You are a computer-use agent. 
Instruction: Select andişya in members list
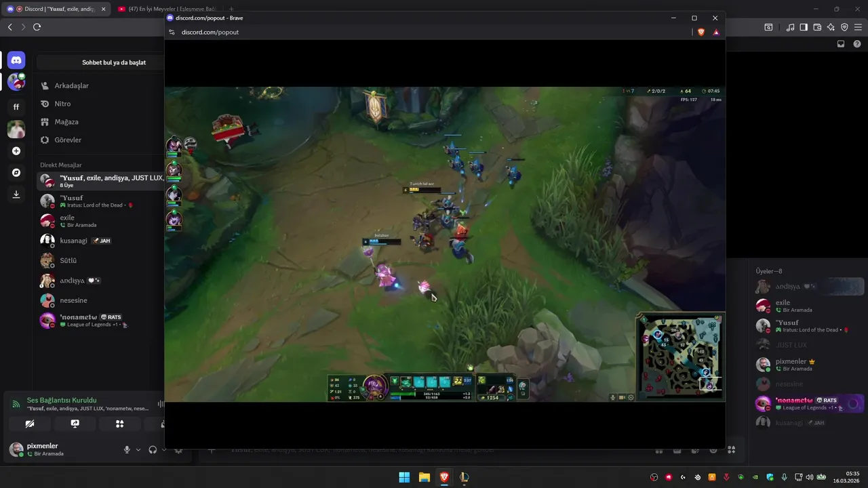point(809,287)
